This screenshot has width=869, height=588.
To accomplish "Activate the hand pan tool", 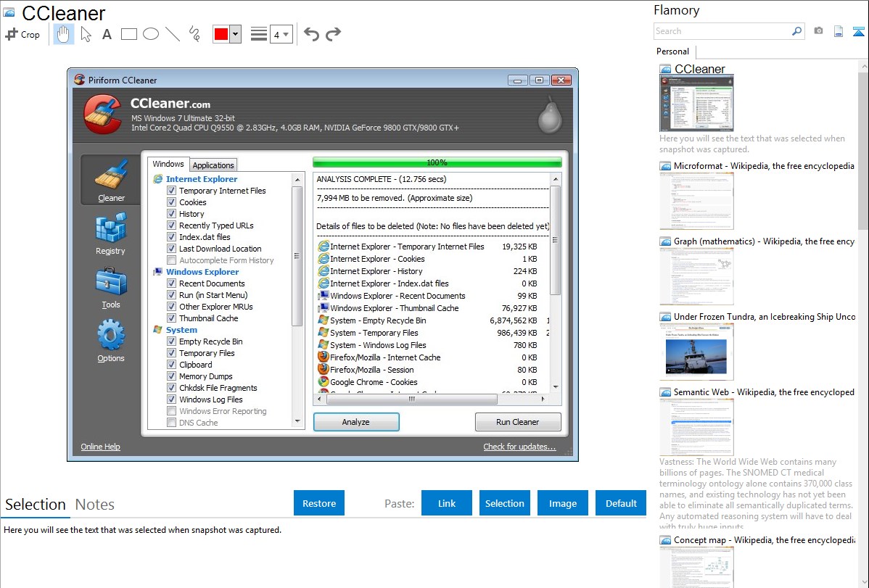I will [63, 34].
